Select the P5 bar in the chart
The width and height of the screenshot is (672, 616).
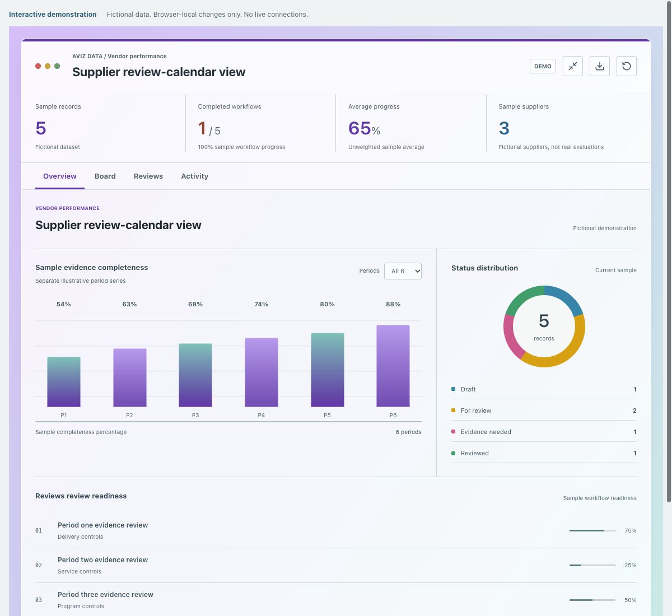328,370
